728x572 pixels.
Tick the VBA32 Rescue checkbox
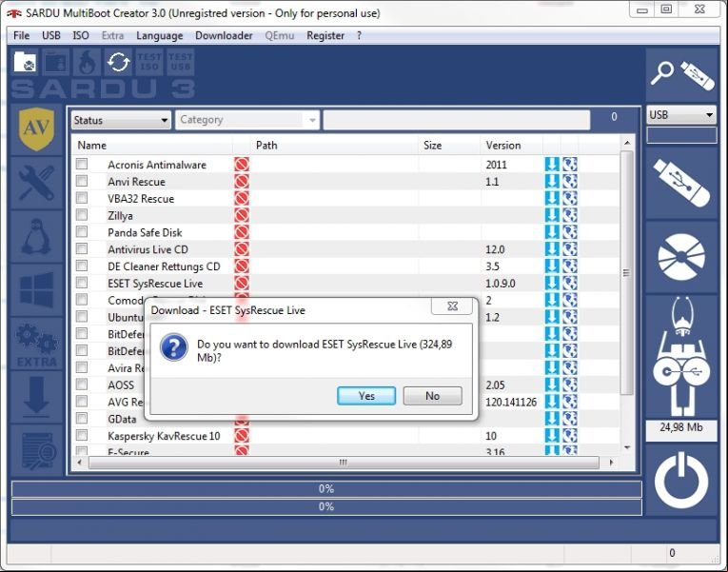coord(82,198)
